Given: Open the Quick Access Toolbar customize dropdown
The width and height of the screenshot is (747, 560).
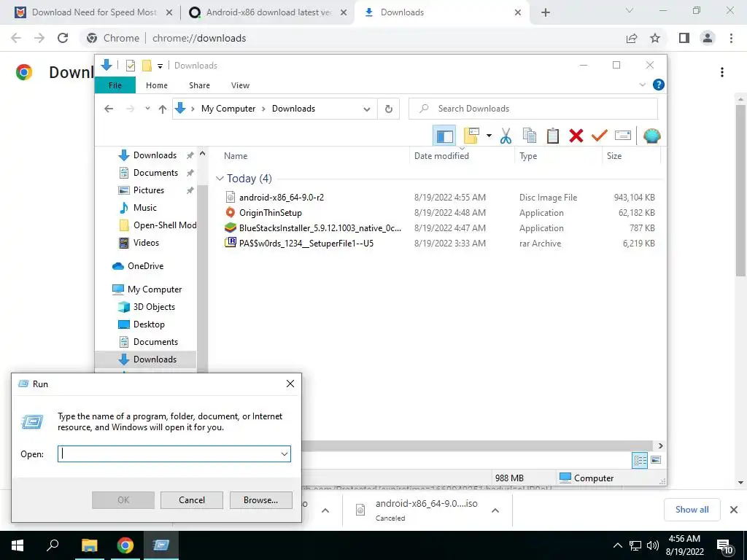Looking at the screenshot, I should pos(160,66).
